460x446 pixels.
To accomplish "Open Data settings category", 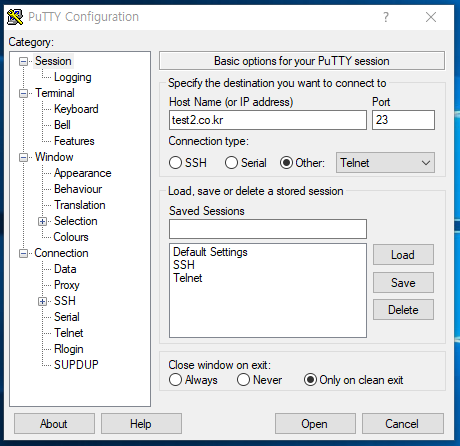I will [65, 269].
